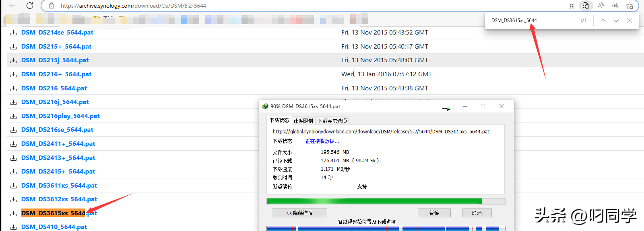Click download icon beside DSM_DS215j_5644.pat
This screenshot has width=644, height=231.
(13, 60)
